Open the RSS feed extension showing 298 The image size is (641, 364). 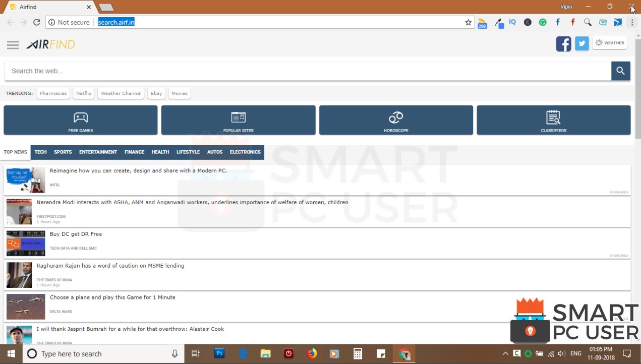[482, 23]
